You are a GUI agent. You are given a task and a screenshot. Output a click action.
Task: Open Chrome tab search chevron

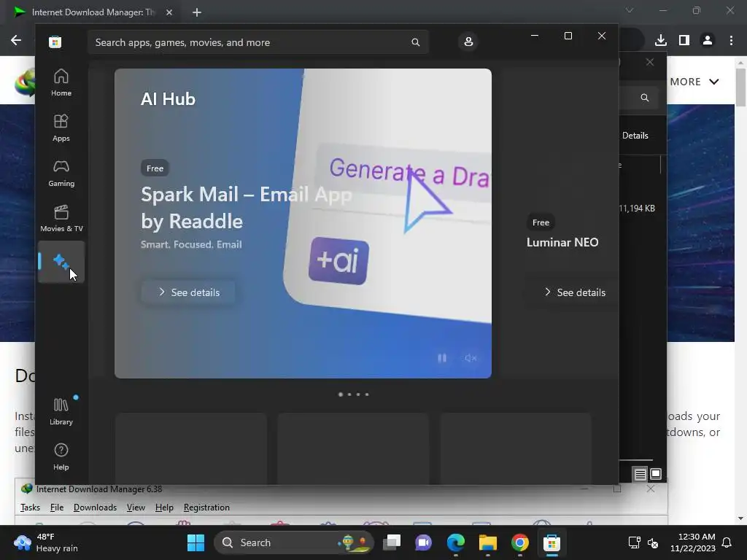click(x=630, y=10)
